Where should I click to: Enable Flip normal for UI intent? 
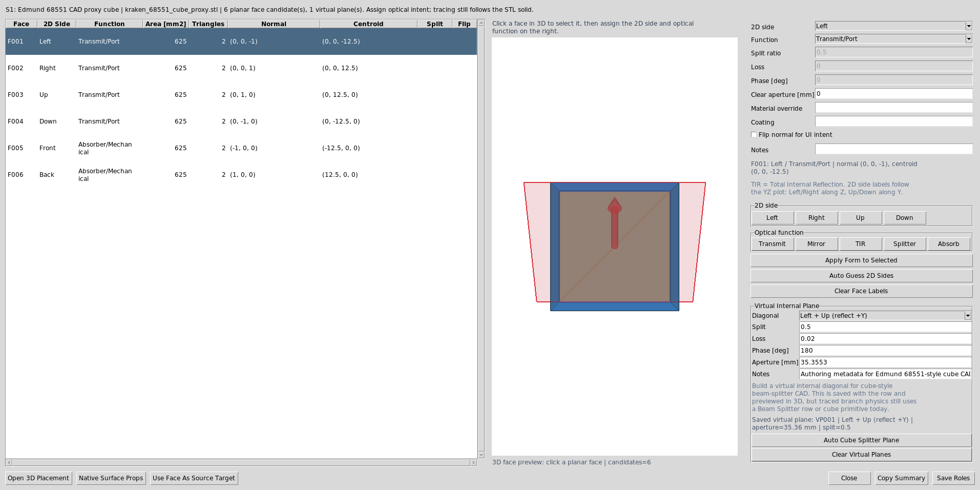(x=754, y=135)
